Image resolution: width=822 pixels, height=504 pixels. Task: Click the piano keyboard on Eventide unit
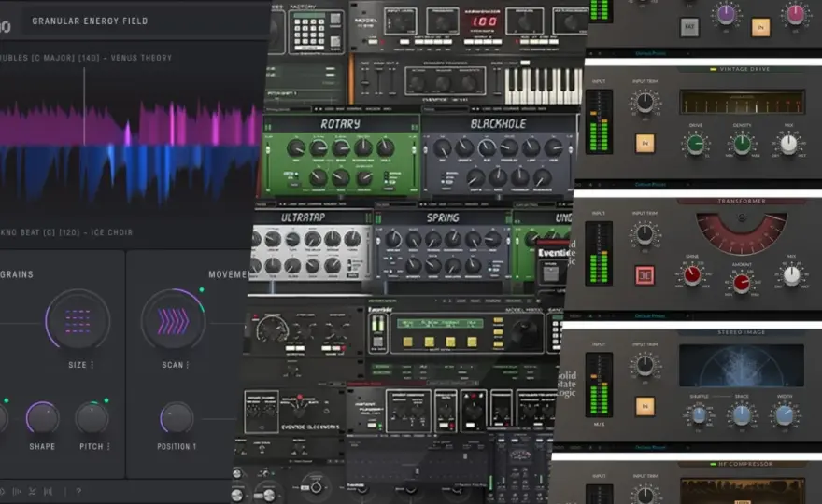(x=543, y=85)
